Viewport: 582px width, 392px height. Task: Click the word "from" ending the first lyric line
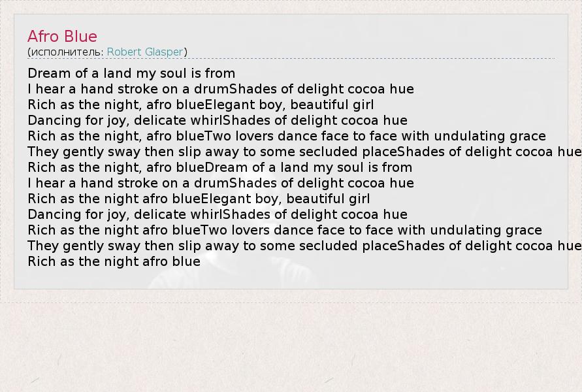pos(220,73)
